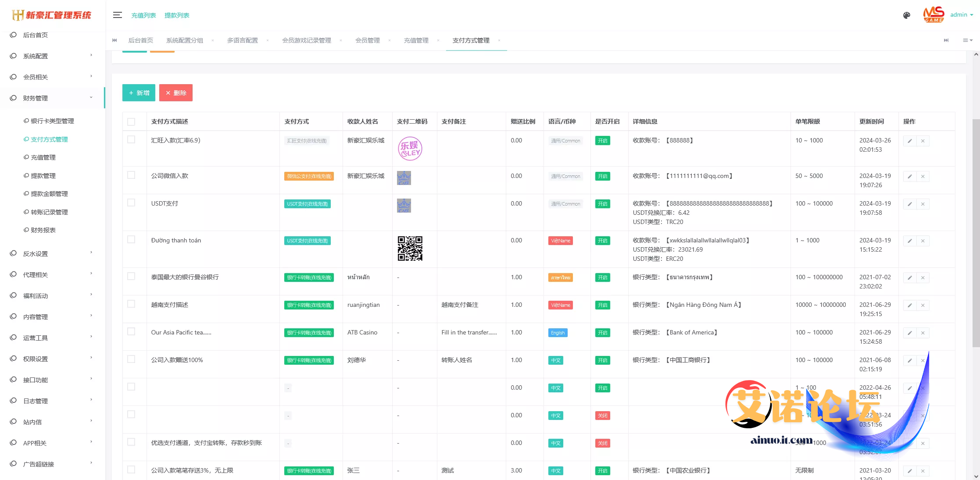
Task: Check the 公司微信入款 row checkbox
Action: [131, 175]
